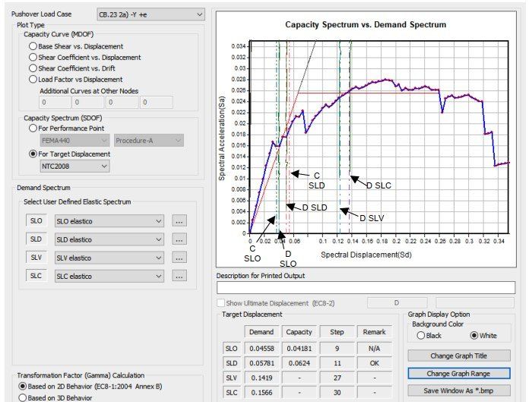Image resolution: width=532 pixels, height=402 pixels.
Task: Click SLO remark N/A cell
Action: (374, 348)
